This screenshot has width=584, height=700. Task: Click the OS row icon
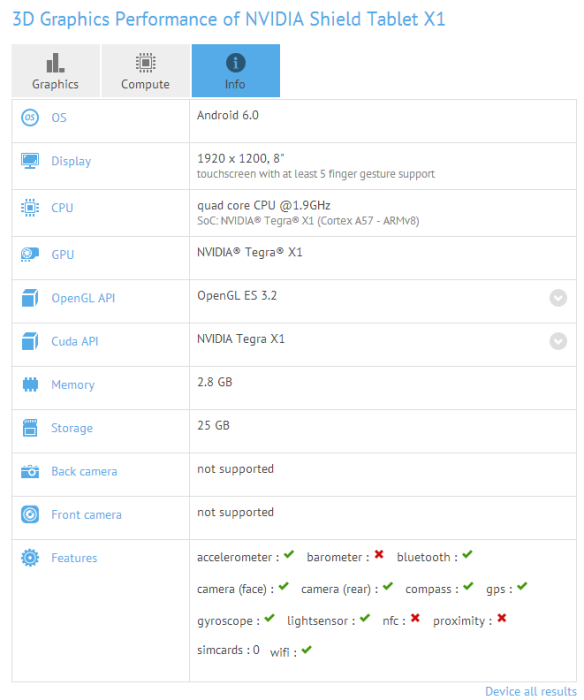pos(30,117)
